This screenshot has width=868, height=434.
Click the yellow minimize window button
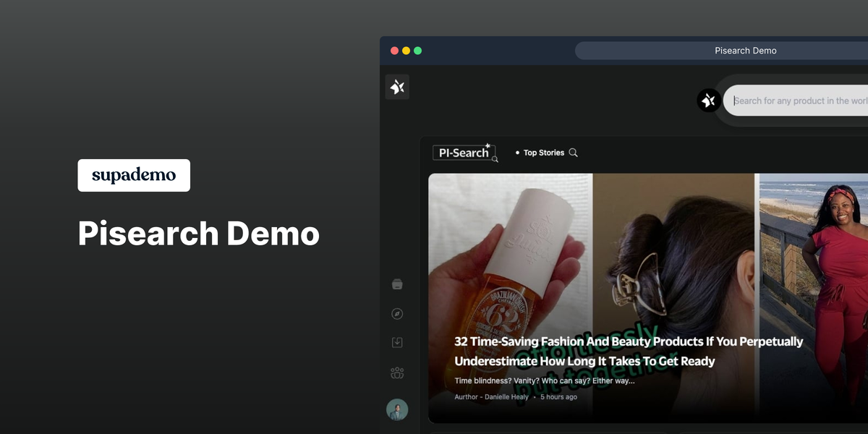point(406,51)
